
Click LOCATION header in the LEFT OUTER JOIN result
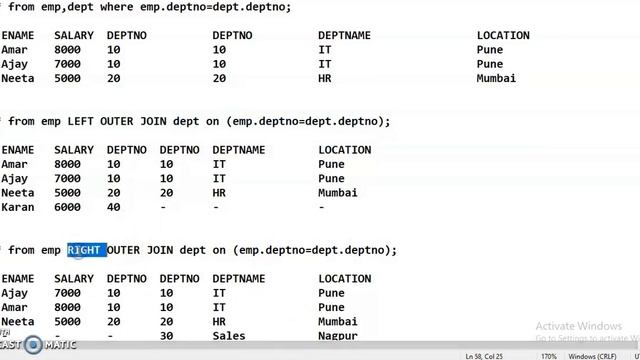344,150
